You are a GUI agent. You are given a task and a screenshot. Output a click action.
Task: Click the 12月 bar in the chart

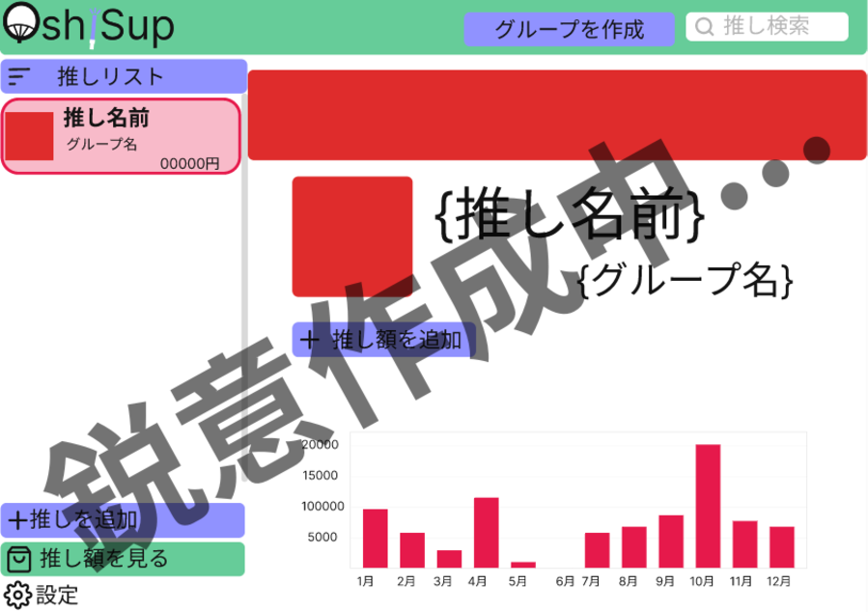coord(782,546)
